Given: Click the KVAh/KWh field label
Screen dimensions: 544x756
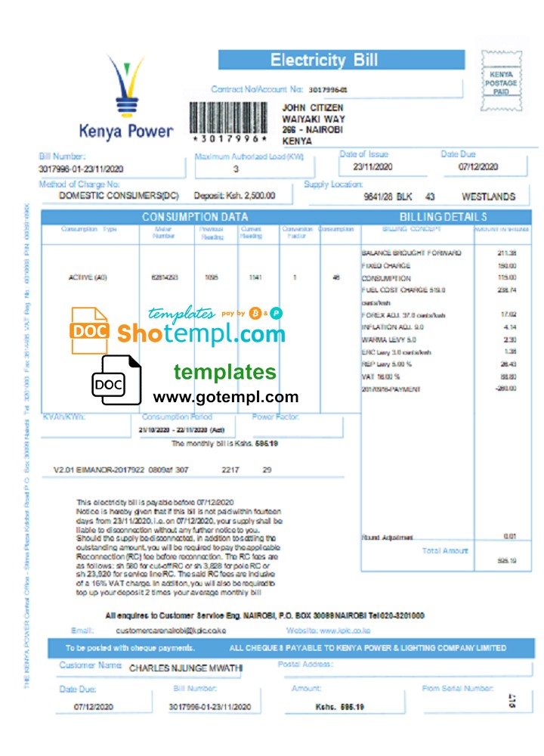Looking at the screenshot, I should (64, 417).
